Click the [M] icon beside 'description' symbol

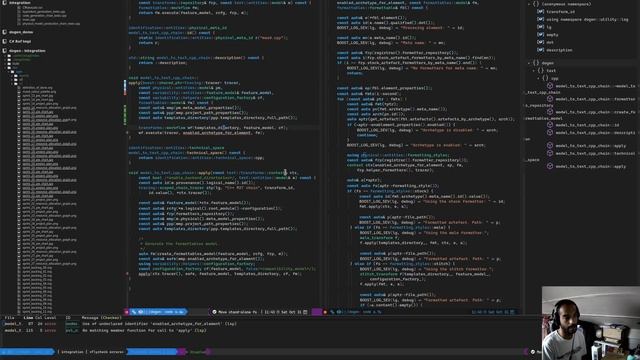540,50
